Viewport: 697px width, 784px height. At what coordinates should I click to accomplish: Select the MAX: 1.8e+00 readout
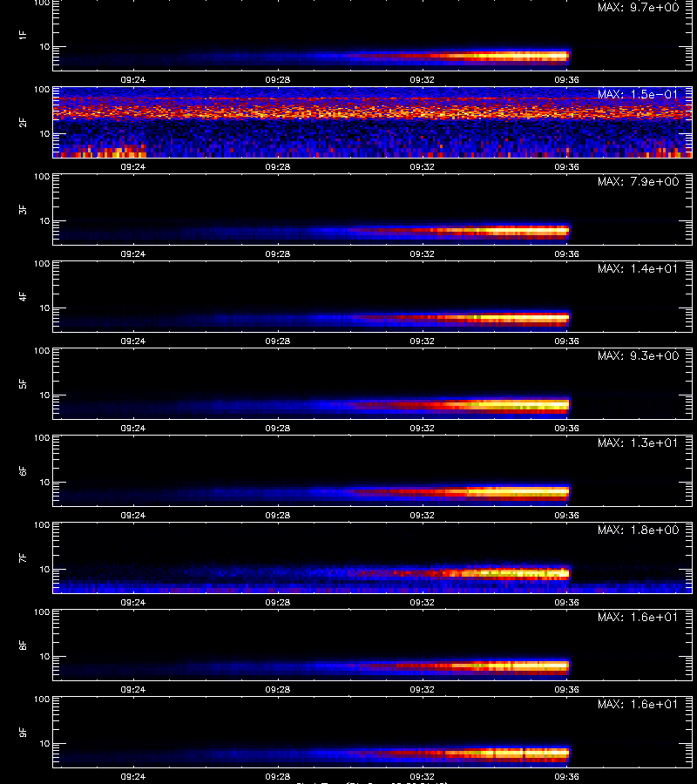click(x=638, y=530)
